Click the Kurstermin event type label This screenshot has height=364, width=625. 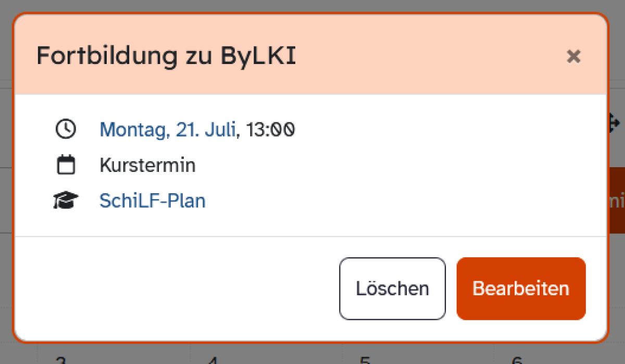[x=147, y=166]
